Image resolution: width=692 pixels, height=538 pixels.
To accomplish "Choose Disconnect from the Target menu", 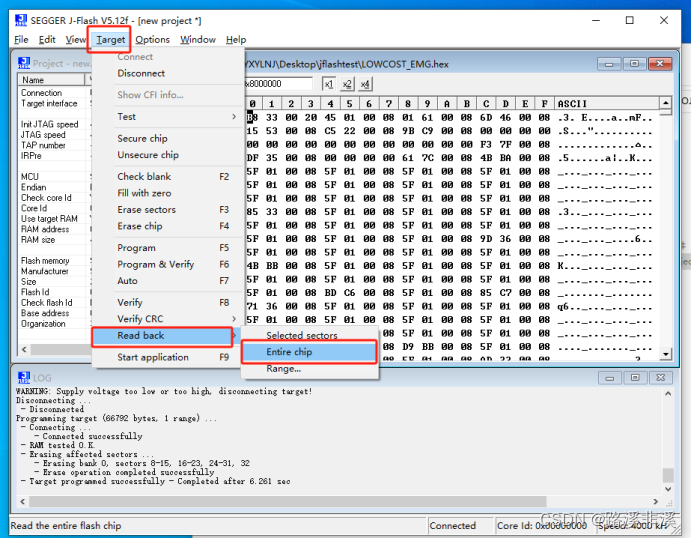I will click(x=168, y=73).
